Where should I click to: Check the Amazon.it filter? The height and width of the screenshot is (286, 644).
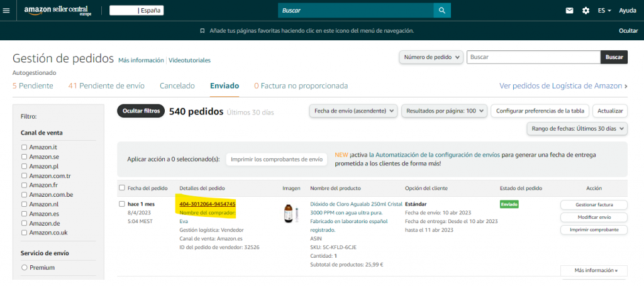tap(25, 147)
